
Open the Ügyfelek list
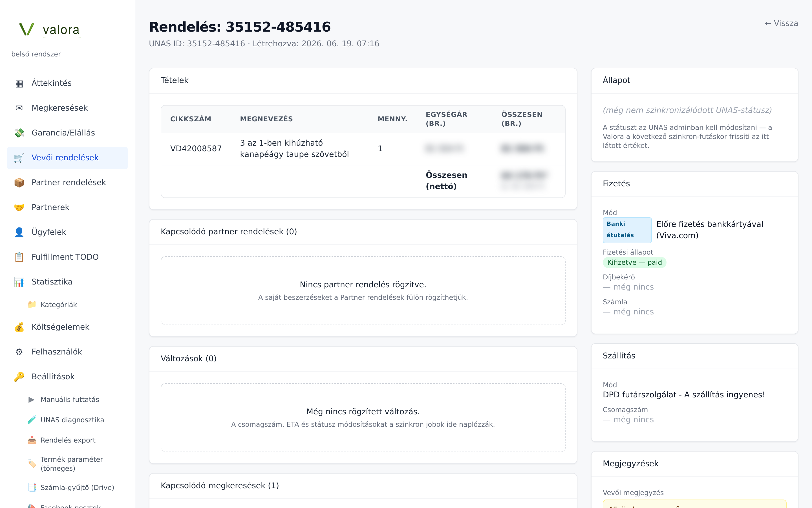point(67,232)
